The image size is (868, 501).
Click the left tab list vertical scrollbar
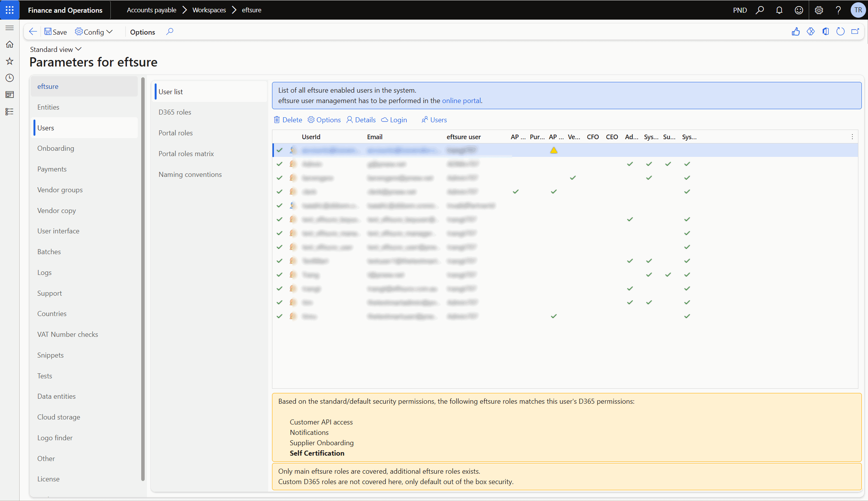pos(143,279)
